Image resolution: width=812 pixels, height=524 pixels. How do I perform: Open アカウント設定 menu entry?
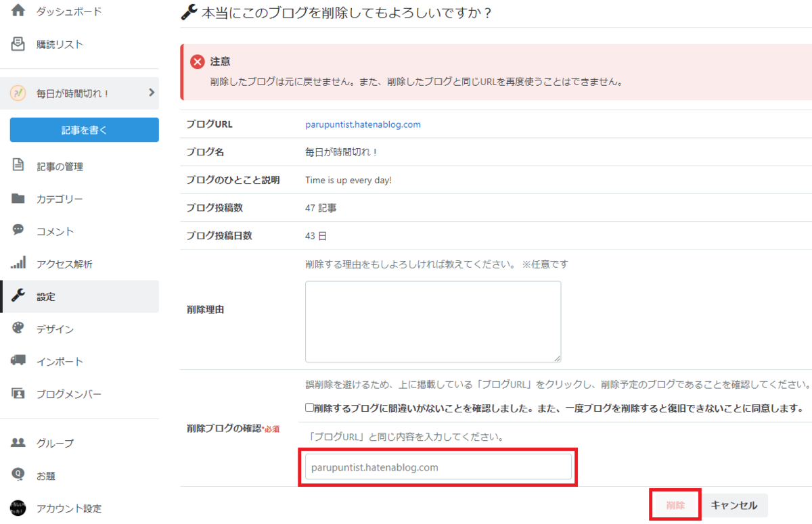coord(69,508)
